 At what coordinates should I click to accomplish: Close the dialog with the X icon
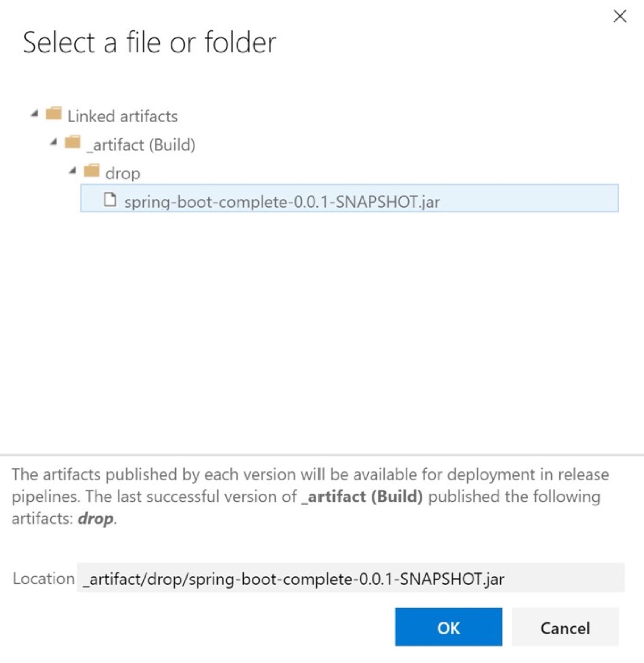[620, 16]
